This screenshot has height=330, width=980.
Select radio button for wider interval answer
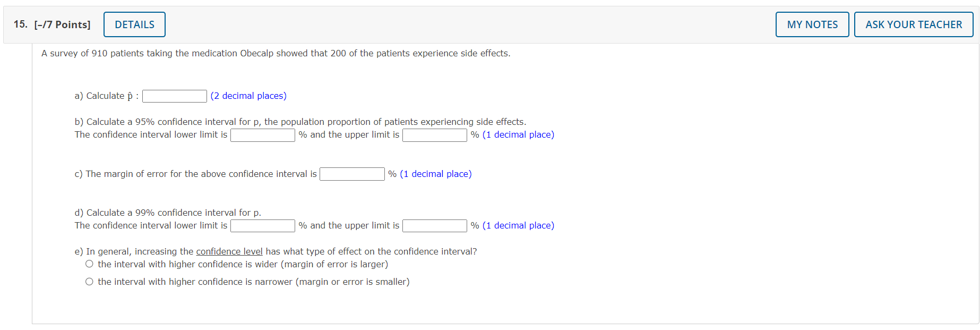click(x=89, y=263)
